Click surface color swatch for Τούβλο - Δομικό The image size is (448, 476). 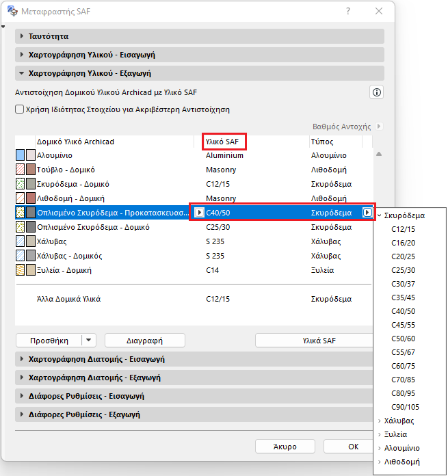(x=31, y=170)
